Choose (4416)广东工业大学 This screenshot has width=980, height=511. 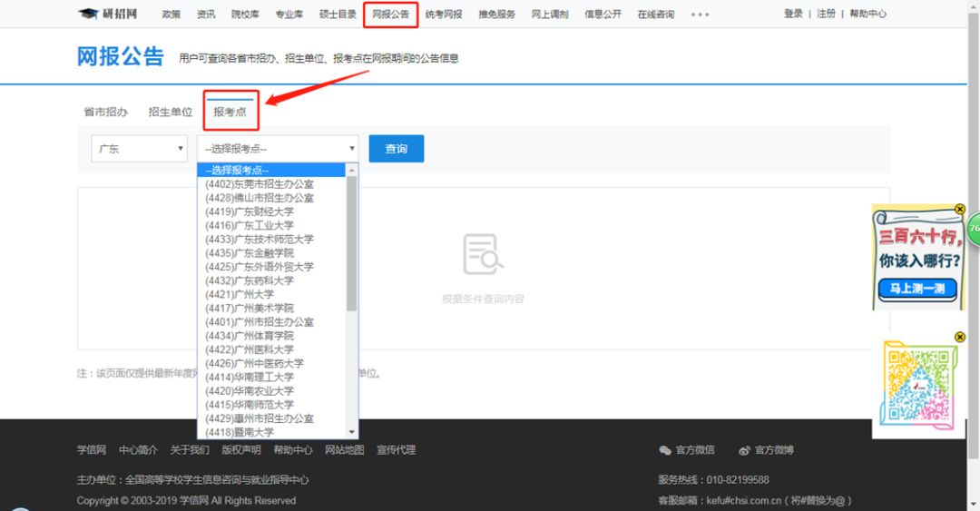point(272,225)
